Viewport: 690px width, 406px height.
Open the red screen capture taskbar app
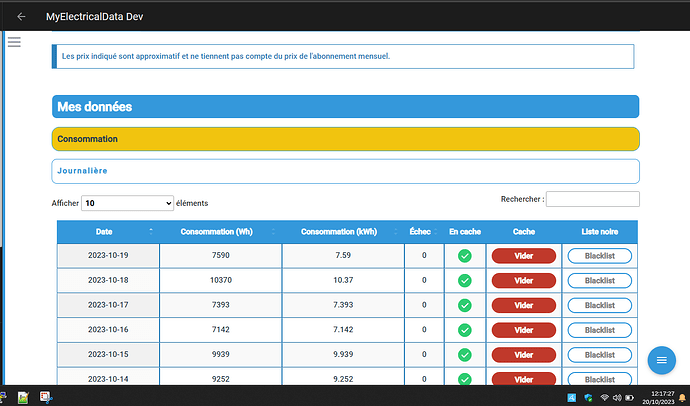click(x=46, y=397)
